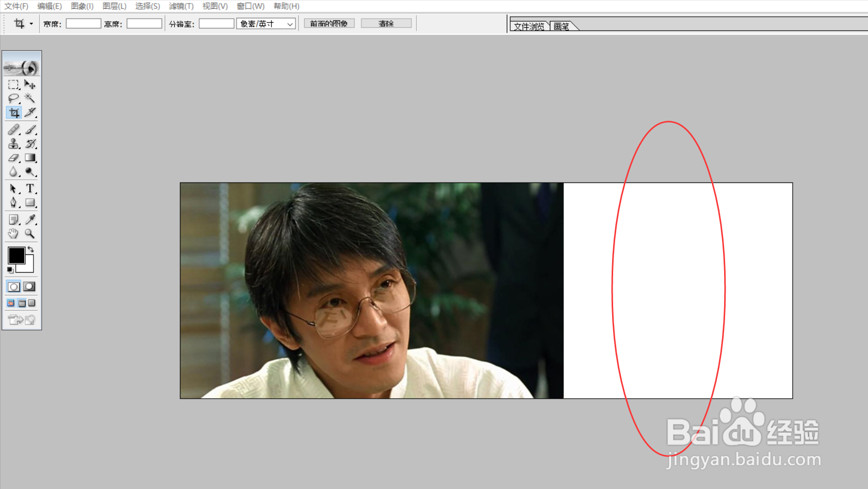Image resolution: width=868 pixels, height=489 pixels.
Task: Select the Gradient tool
Action: pos(30,158)
